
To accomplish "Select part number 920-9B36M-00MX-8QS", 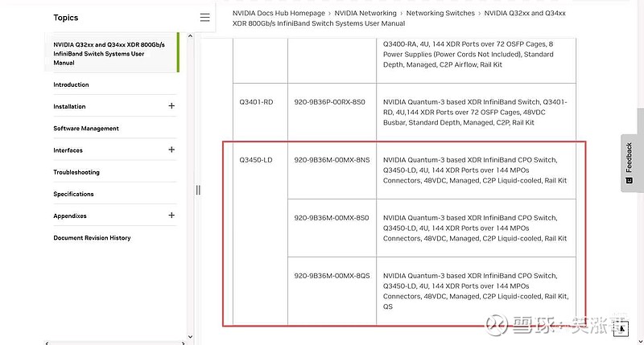I will coord(332,276).
